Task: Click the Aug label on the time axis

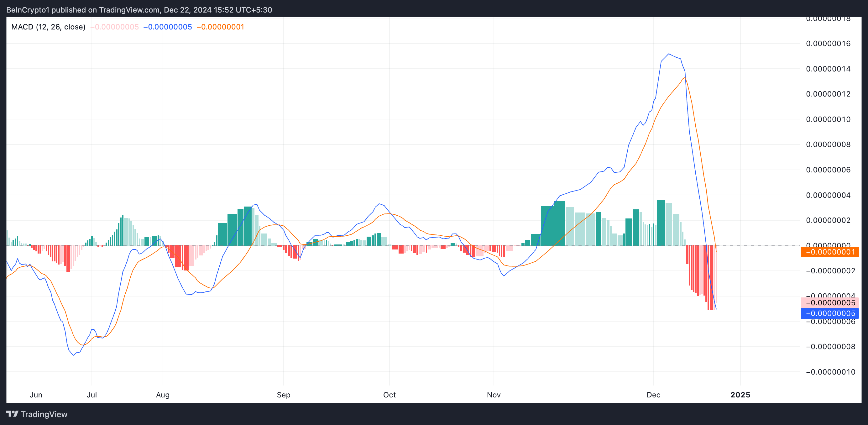Action: click(163, 395)
